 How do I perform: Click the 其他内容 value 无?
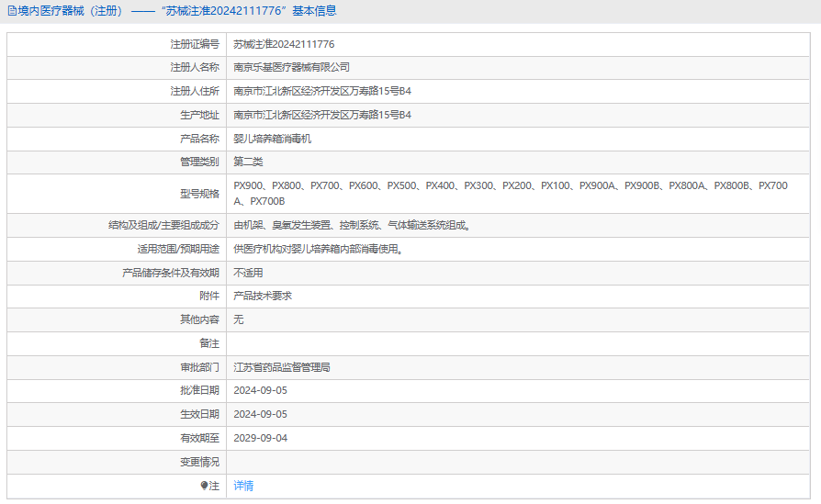pyautogui.click(x=239, y=319)
